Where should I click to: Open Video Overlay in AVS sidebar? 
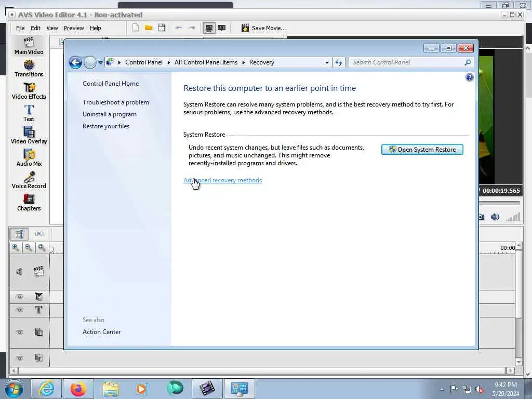tap(29, 136)
